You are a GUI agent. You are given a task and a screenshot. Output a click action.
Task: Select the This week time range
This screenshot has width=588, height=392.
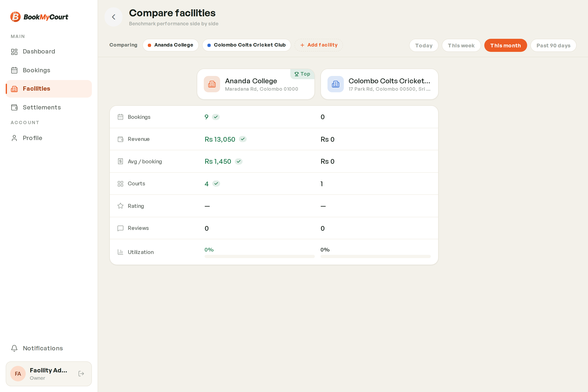click(x=461, y=46)
